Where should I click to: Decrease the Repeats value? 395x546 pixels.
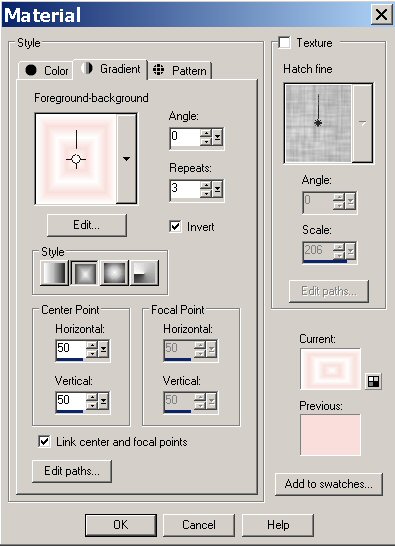click(x=206, y=194)
